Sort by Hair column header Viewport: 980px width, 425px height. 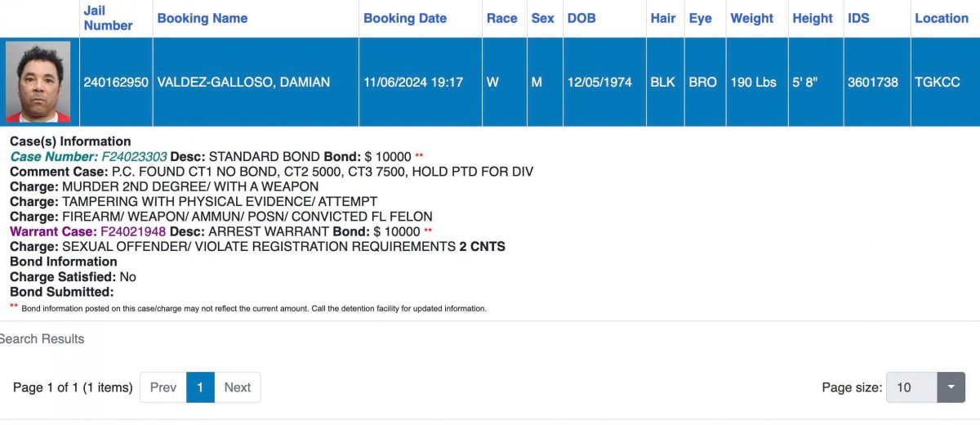tap(663, 18)
